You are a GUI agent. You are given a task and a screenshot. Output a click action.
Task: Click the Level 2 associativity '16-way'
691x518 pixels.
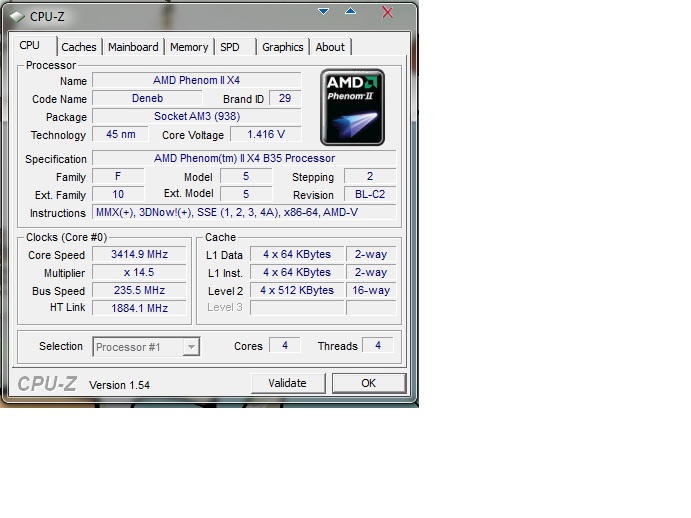[371, 291]
